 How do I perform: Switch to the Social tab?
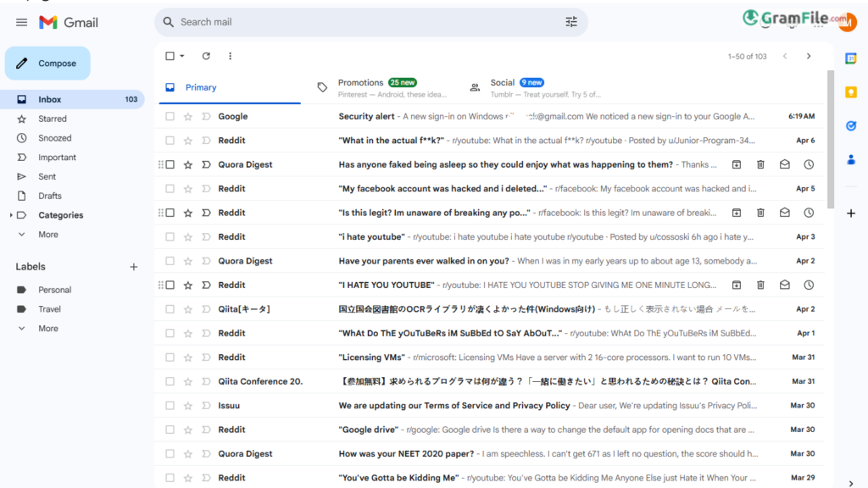[536, 87]
